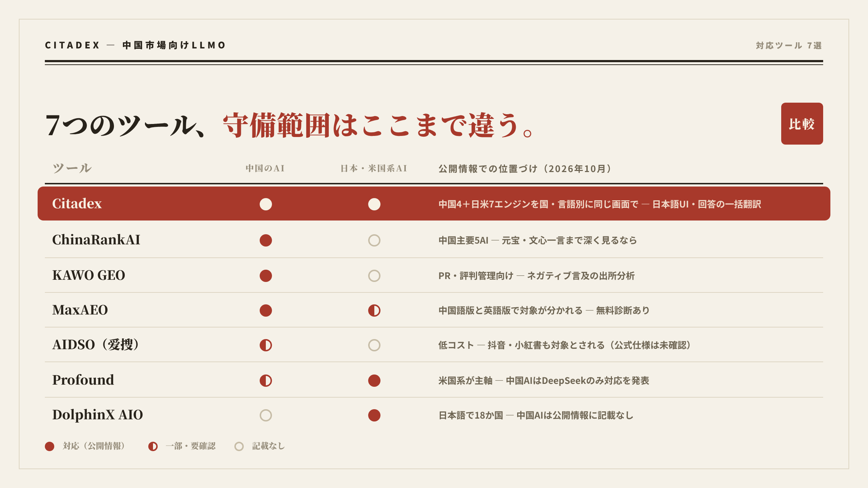Click the 日本・米国系AI column header
The height and width of the screenshot is (488, 868).
[x=374, y=168]
